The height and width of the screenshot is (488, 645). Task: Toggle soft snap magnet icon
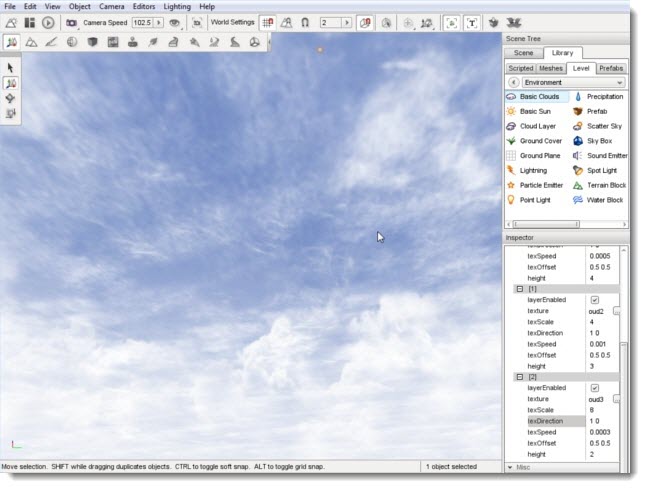point(305,23)
